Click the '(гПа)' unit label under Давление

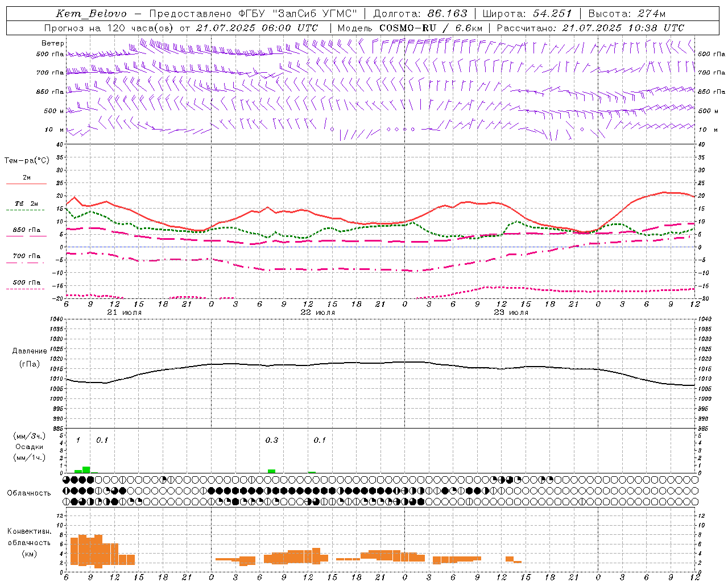30,364
